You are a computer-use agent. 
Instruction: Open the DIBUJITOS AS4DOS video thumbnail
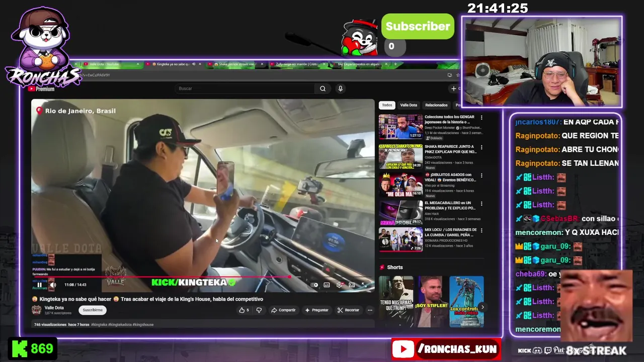click(x=400, y=185)
